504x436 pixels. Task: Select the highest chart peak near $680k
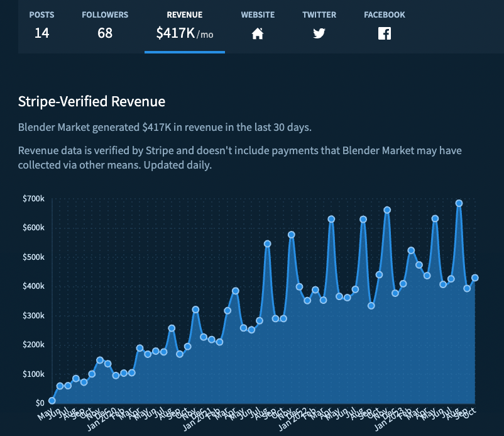coord(459,203)
